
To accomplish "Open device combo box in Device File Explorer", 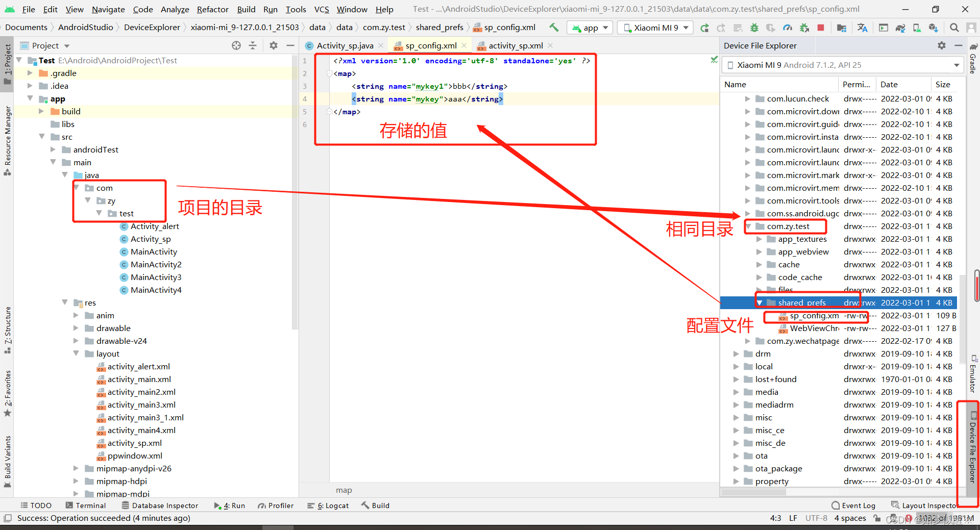I will pos(842,65).
